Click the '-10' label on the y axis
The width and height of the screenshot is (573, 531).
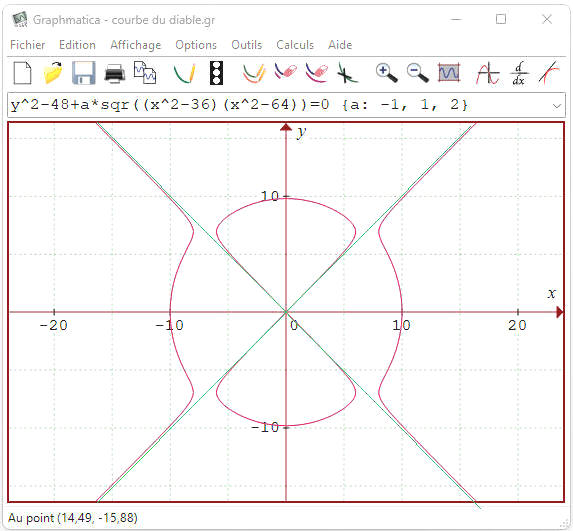pos(265,427)
